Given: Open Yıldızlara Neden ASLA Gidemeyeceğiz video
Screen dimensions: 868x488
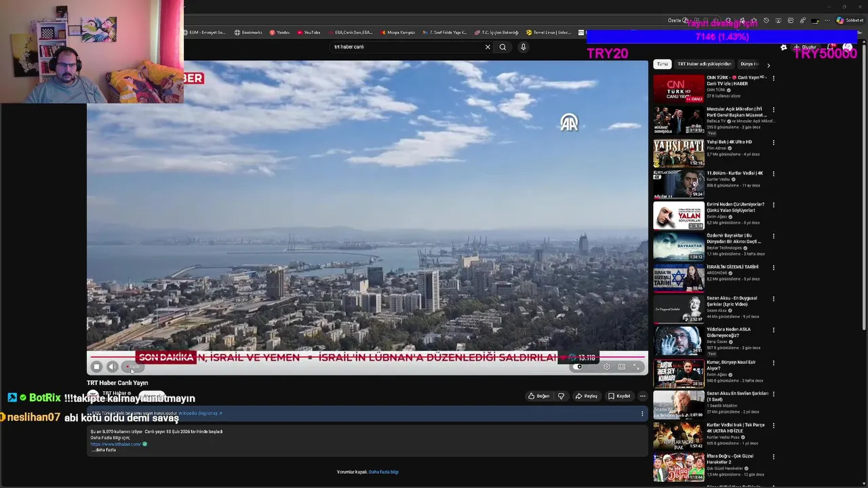Looking at the screenshot, I should pyautogui.click(x=679, y=341).
